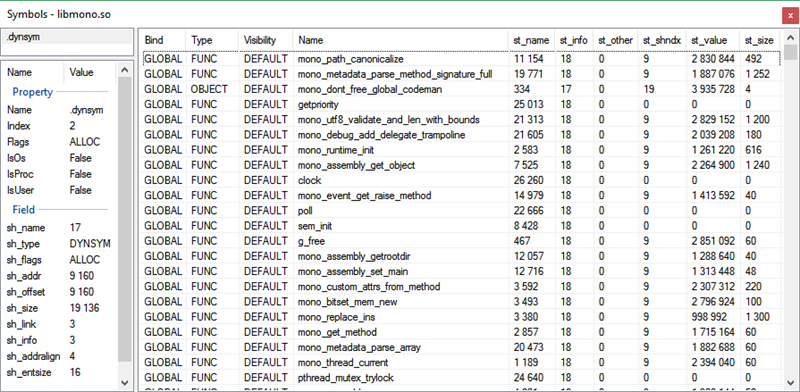Screen dimensions: 800x392
Task: Select mono_dont_free_global_codeman symbol
Action: (461, 89)
